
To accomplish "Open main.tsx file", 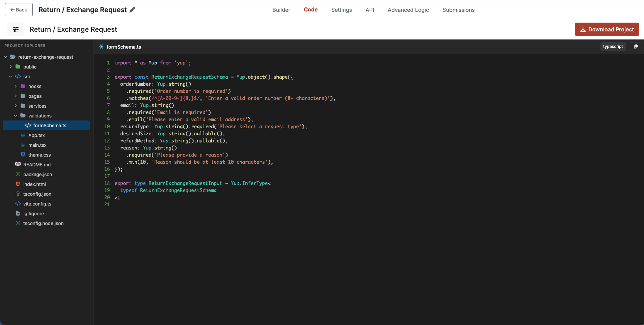I will click(x=37, y=145).
